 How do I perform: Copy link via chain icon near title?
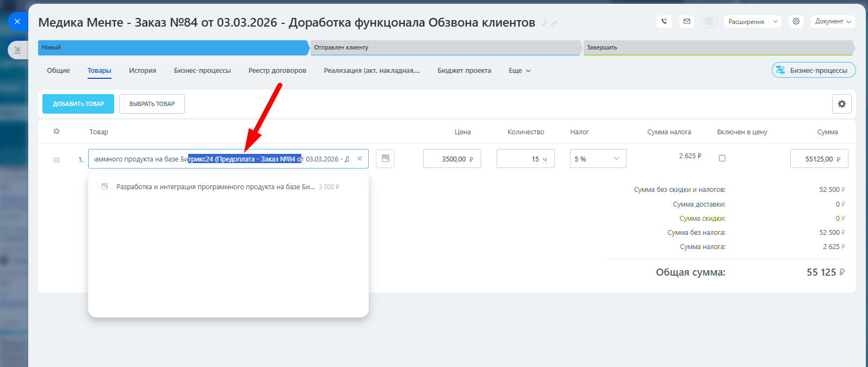click(554, 23)
